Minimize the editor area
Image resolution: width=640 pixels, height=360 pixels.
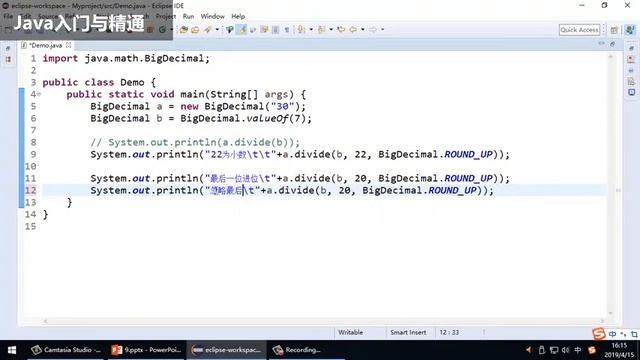[602, 44]
